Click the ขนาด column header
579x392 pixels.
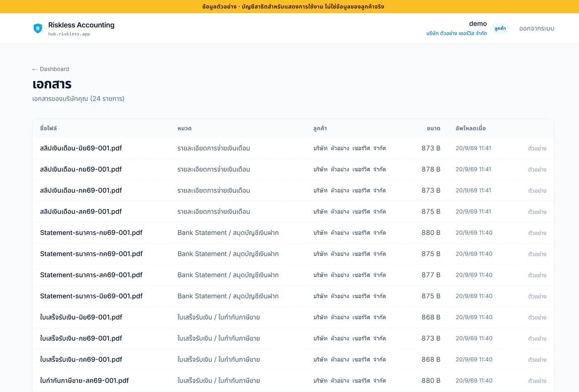pyautogui.click(x=433, y=128)
